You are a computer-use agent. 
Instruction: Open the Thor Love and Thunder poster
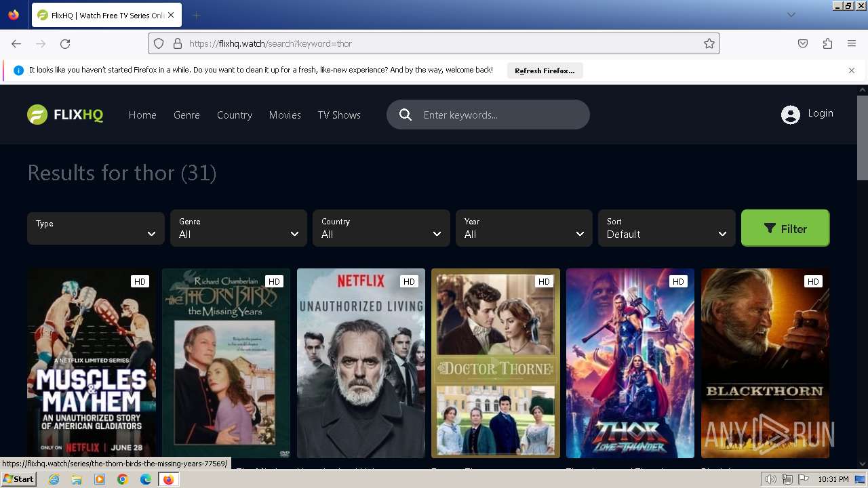[630, 363]
